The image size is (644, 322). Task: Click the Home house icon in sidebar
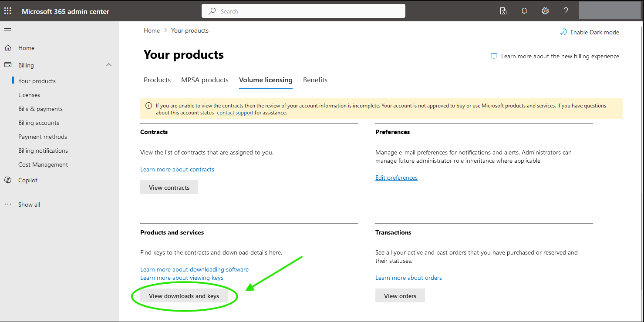point(7,47)
